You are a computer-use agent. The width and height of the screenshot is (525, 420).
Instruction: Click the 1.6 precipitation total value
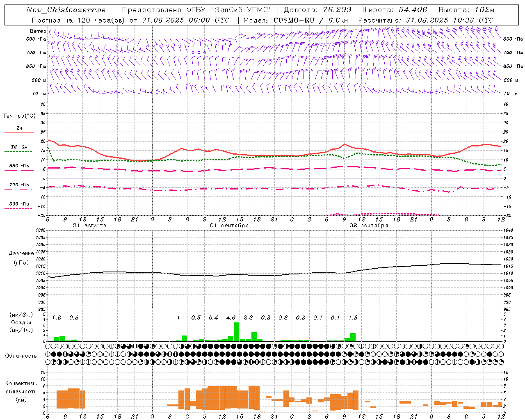click(57, 317)
